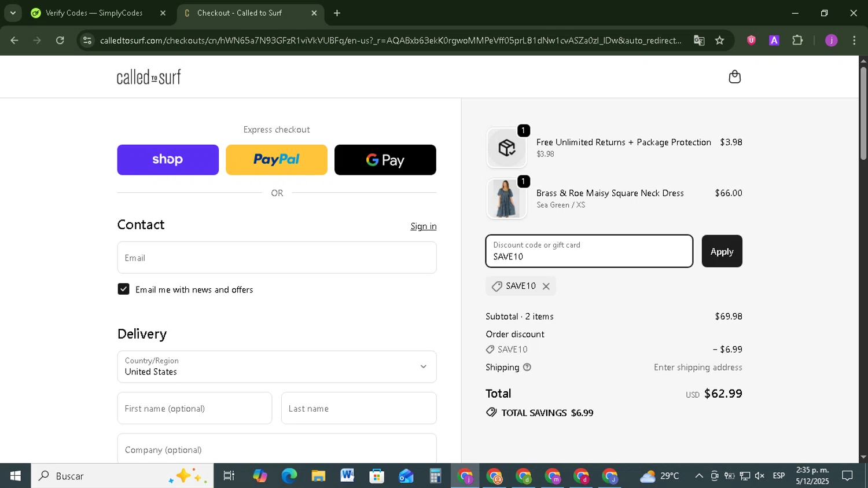Click the Package Protection item thumbnail

(506, 148)
